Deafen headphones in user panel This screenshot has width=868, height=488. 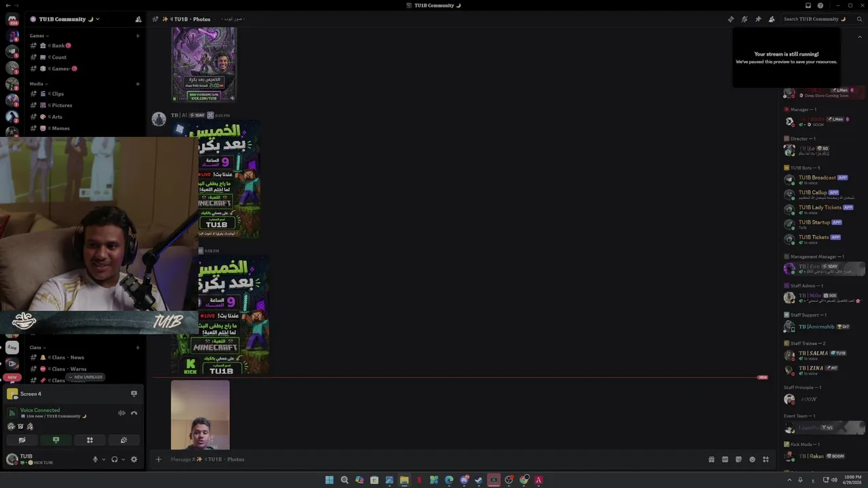114,460
